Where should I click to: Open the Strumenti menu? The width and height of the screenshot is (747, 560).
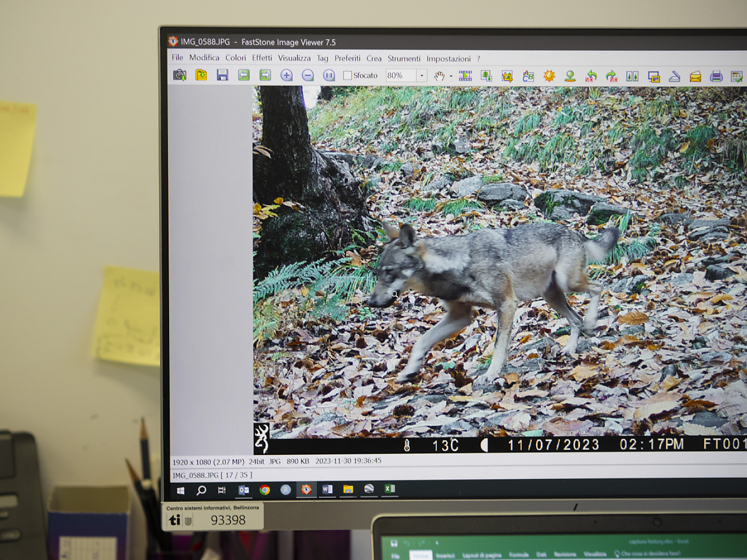tap(404, 58)
